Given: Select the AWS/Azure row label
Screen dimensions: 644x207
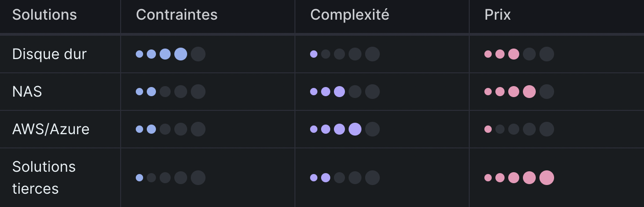Looking at the screenshot, I should coord(51,129).
